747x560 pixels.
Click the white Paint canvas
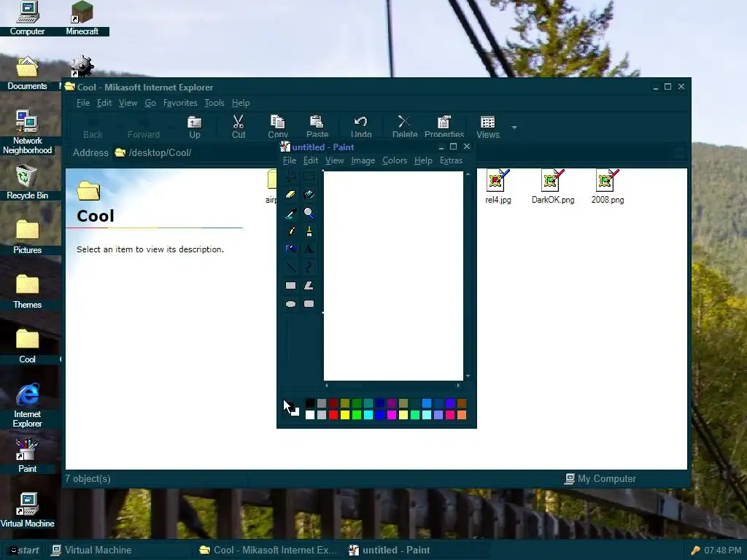pos(393,276)
